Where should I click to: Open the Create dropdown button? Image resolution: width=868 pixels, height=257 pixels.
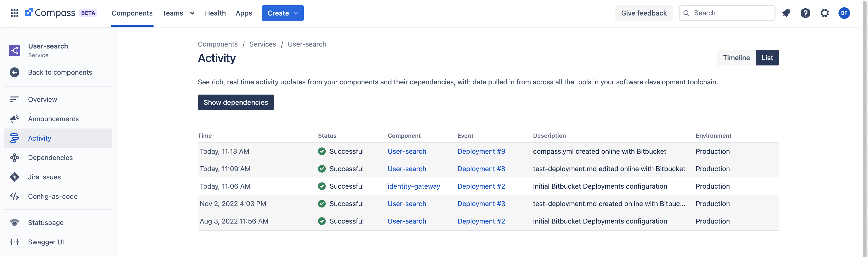[x=282, y=13]
